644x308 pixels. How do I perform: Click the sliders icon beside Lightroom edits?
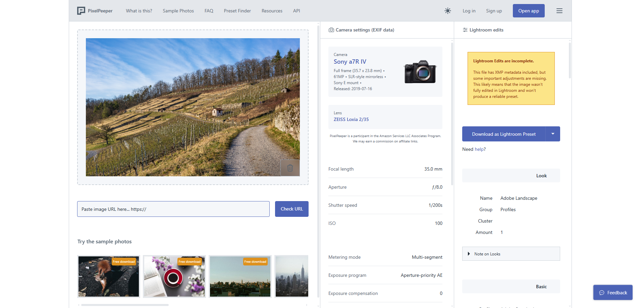coord(465,30)
